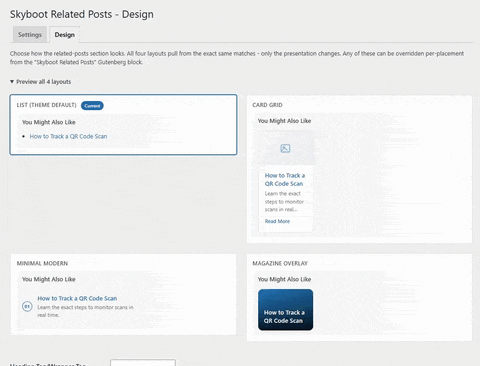Click the 'Learn the exact steps' excerpt in Minimal Modern
Screen dimensions: 480x366
(85, 311)
